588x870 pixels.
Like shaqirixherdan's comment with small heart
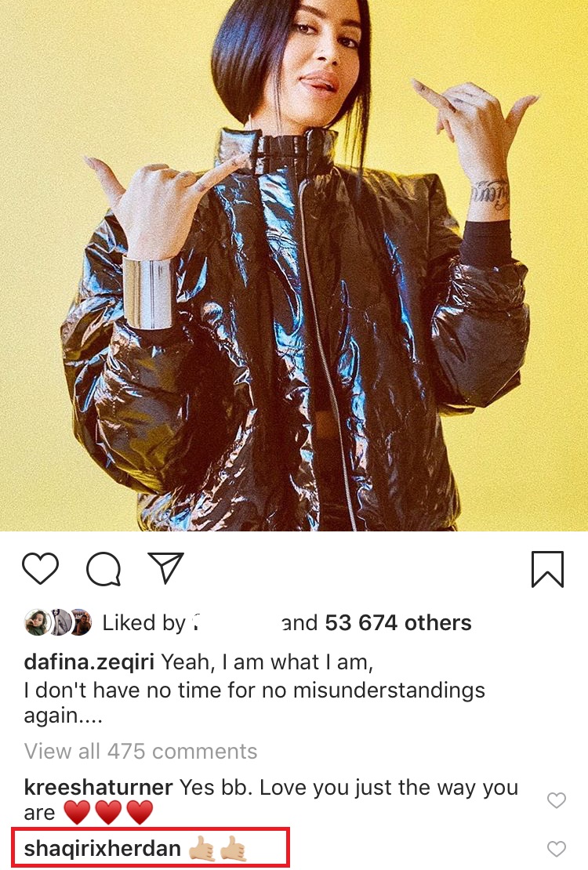point(557,848)
